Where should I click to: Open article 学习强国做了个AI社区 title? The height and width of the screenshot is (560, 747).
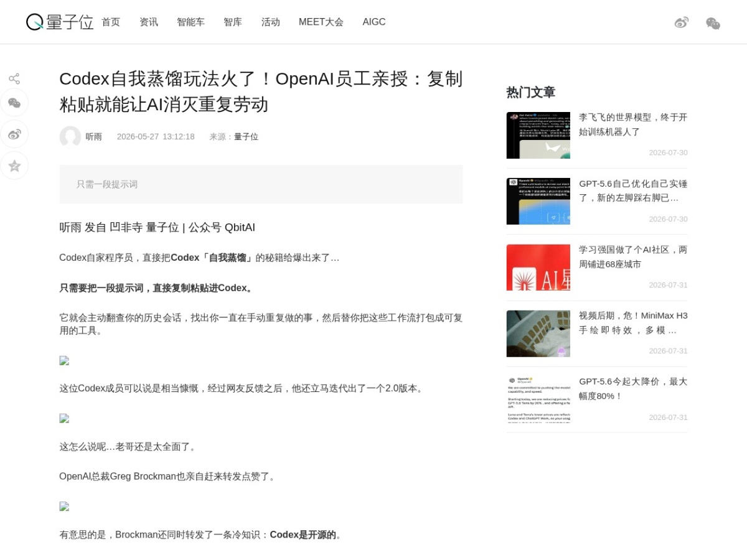pos(633,257)
